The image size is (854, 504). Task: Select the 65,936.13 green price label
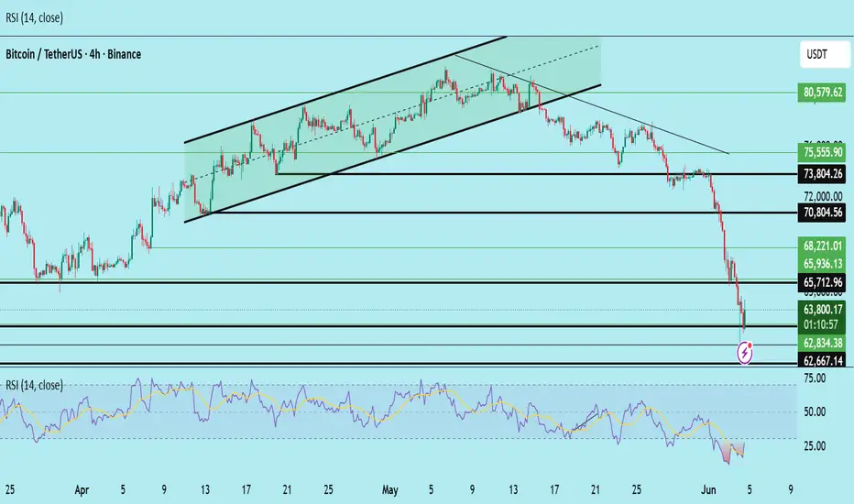(823, 264)
